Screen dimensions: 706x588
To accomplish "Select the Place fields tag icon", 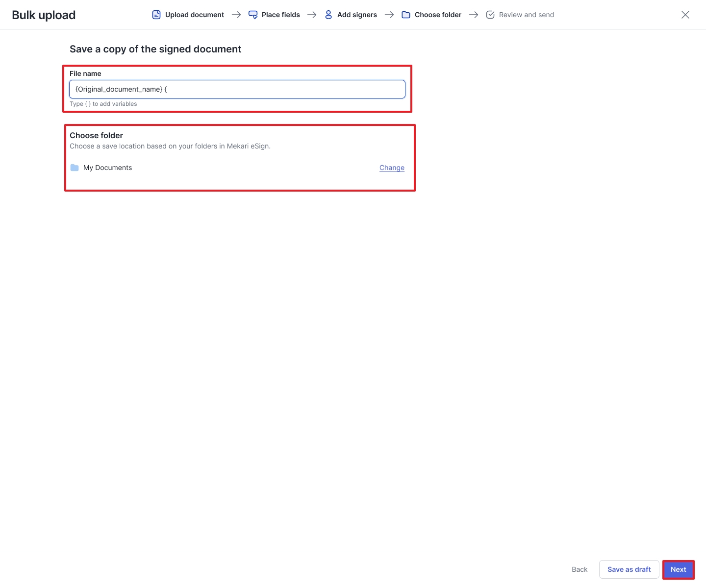I will coord(253,15).
